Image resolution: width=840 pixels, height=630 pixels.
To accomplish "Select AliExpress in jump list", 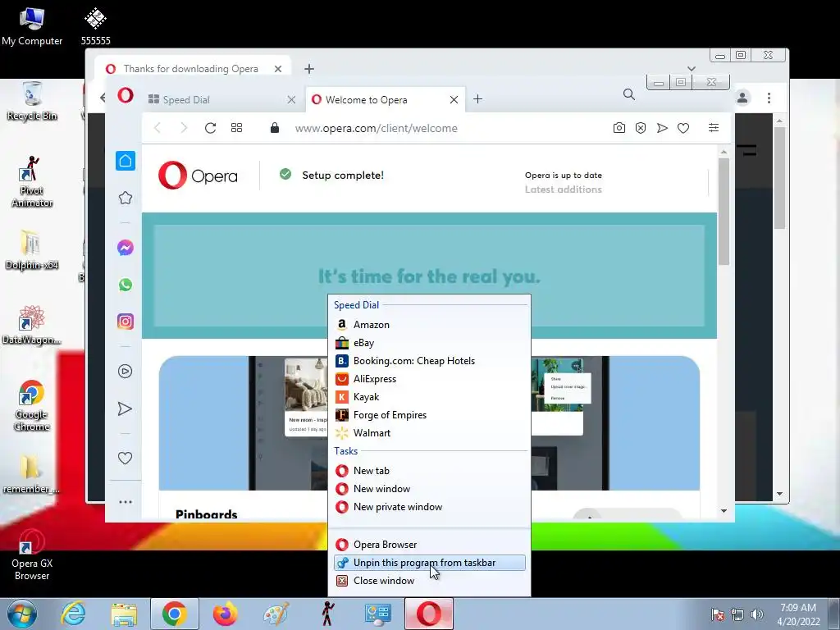I will tap(429, 379).
